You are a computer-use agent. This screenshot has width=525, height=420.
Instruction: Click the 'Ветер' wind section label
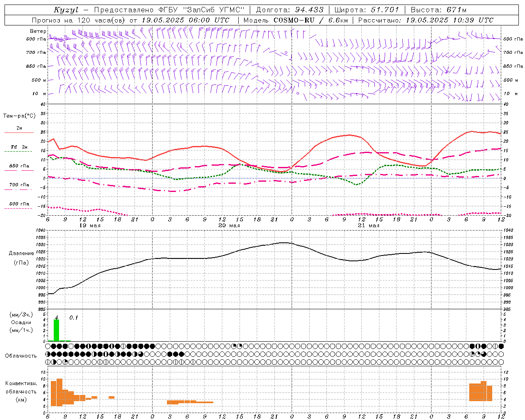[x=38, y=31]
